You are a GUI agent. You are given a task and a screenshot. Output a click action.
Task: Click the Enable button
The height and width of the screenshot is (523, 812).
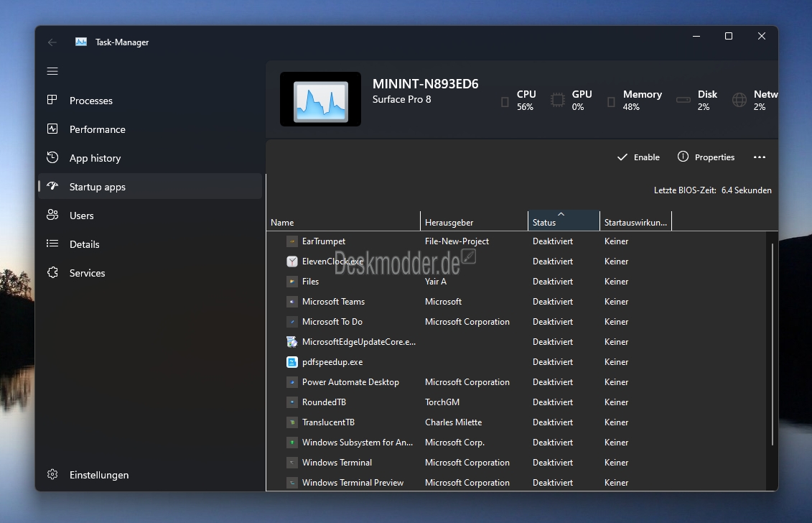(638, 157)
